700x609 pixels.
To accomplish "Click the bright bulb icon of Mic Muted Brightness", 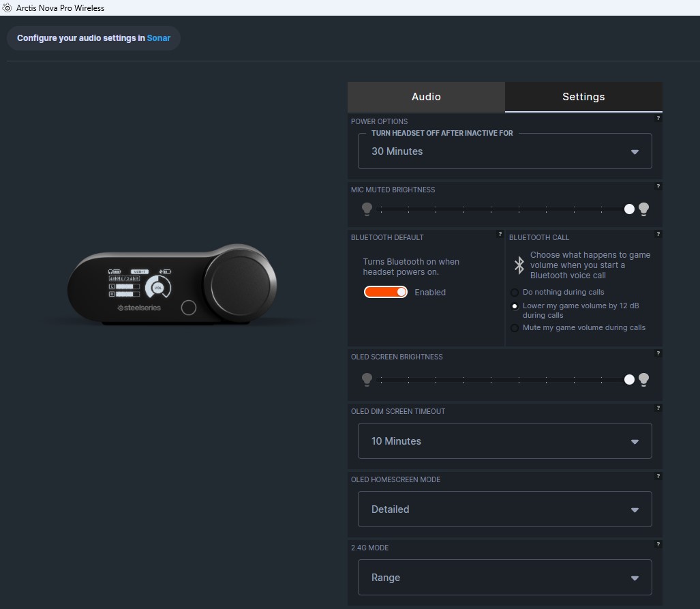I will click(x=643, y=209).
